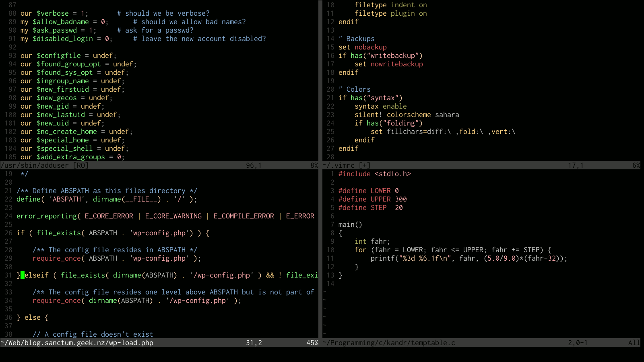Click the comment '# should we be verbose?'
This screenshot has height=362, width=644.
tap(163, 13)
